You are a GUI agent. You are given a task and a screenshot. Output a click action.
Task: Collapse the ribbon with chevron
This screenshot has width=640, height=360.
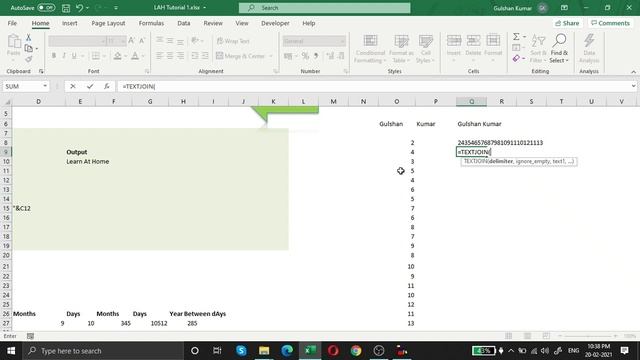[x=633, y=72]
